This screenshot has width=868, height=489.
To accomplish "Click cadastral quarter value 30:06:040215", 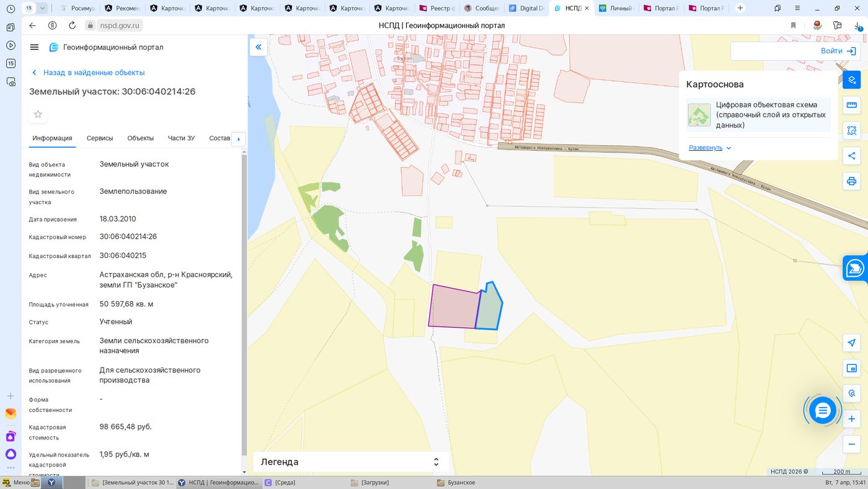I will point(123,255).
